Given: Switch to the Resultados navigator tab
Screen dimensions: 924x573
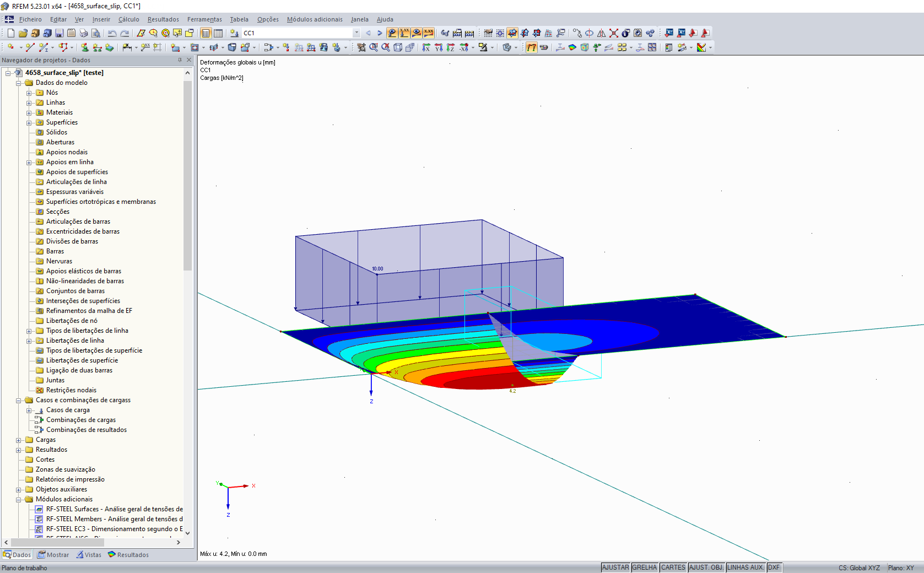Looking at the screenshot, I should click(x=128, y=555).
